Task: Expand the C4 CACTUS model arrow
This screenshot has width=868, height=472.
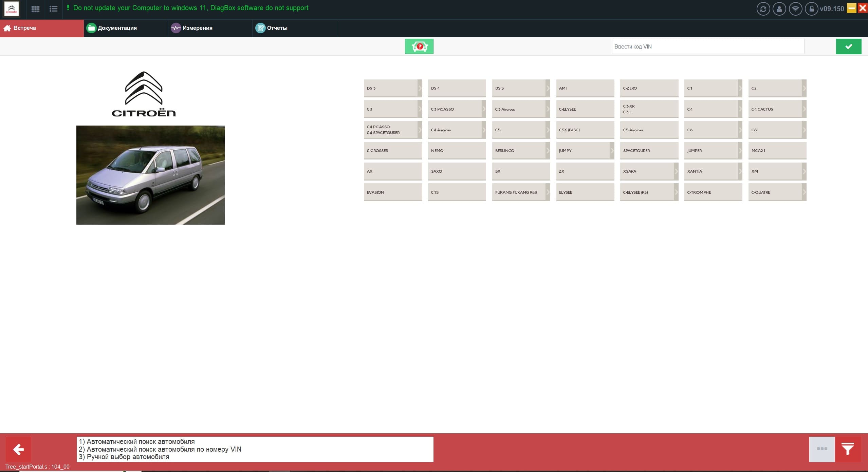Action: pos(804,109)
